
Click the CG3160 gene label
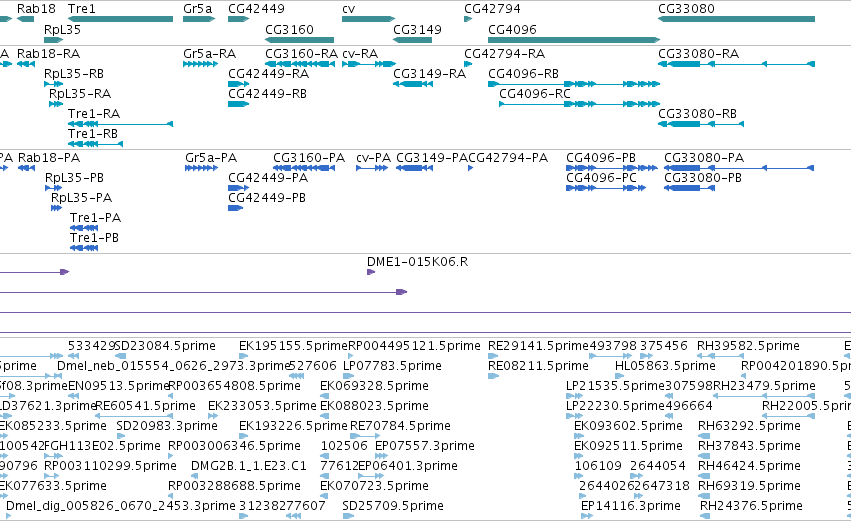tap(289, 29)
